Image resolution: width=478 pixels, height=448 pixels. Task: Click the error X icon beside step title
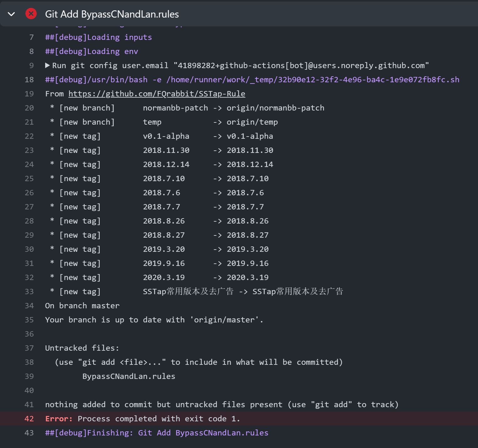(x=31, y=14)
